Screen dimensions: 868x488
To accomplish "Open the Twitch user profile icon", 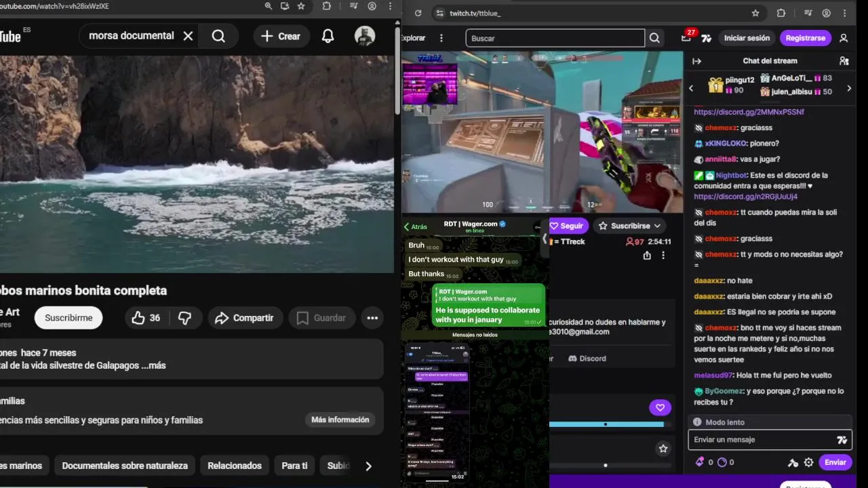I will click(x=844, y=38).
